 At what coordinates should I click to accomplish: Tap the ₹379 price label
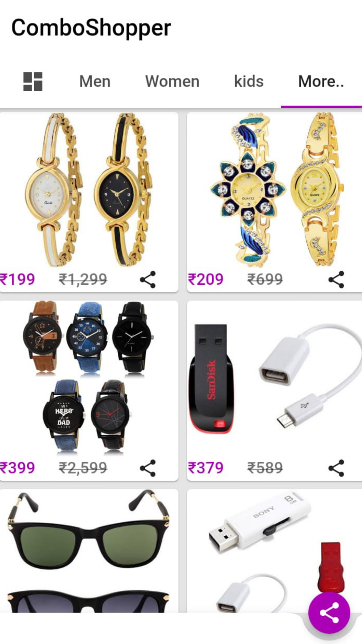point(205,468)
